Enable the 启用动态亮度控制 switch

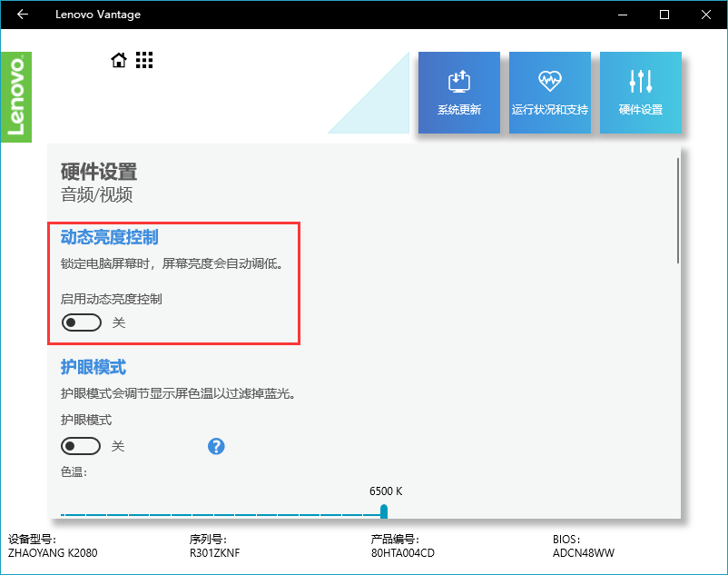click(x=82, y=322)
